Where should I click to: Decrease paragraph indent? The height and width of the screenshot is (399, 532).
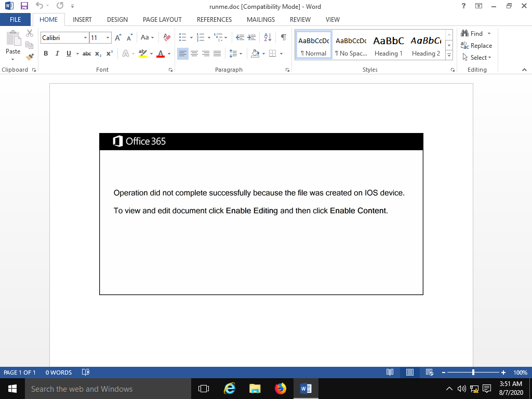point(240,37)
